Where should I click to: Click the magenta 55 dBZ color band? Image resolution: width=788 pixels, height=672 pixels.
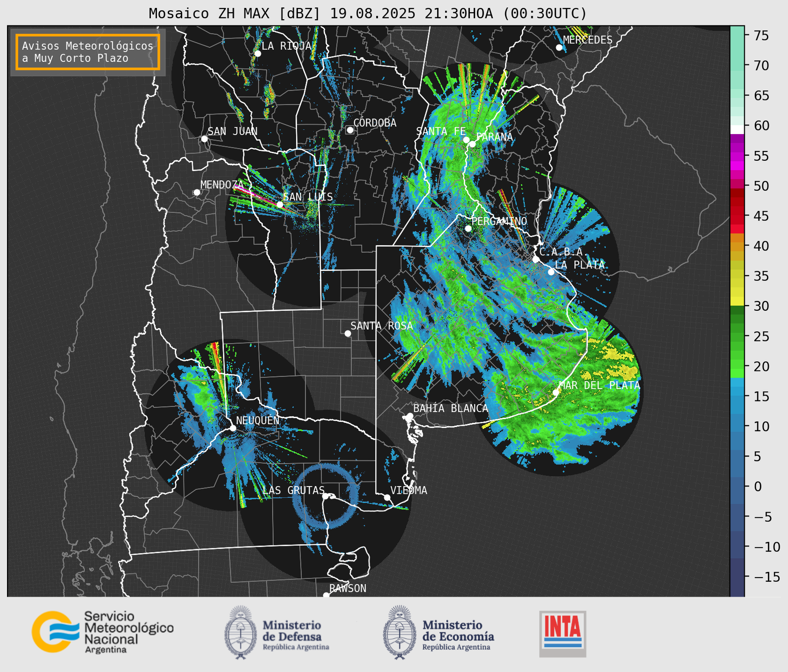coord(737,156)
